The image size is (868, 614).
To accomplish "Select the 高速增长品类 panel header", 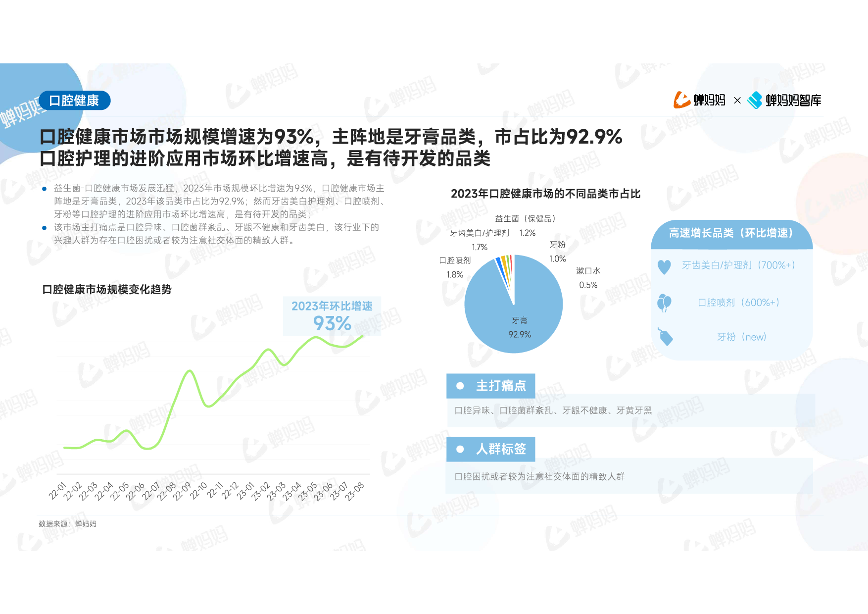I will (731, 233).
